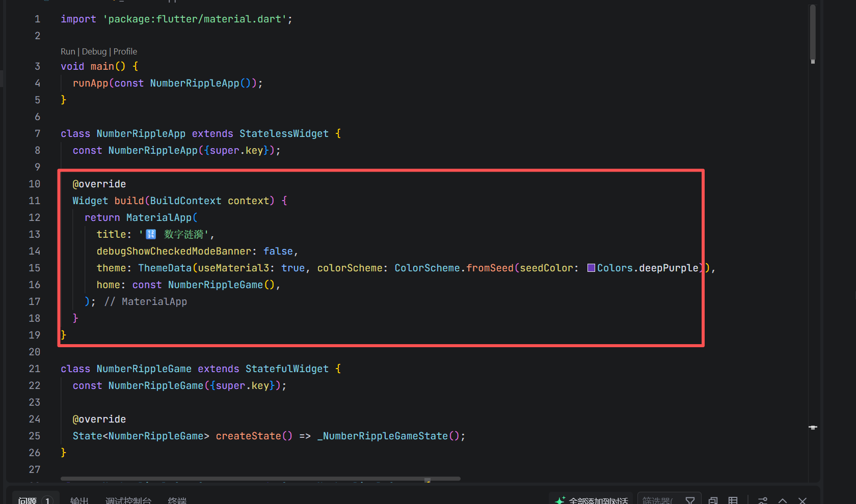Click the Debug code lens above main()

(x=94, y=51)
